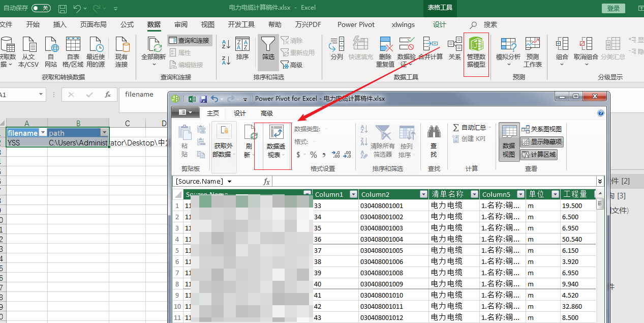Open the Excel Name Box dropdown arrow
This screenshot has height=323, width=644.
coord(41,95)
